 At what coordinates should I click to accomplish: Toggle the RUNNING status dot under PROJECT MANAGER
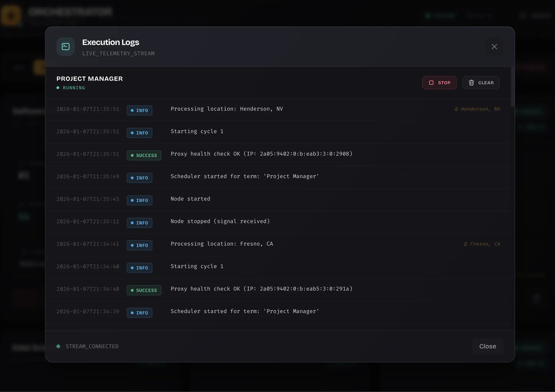click(58, 88)
